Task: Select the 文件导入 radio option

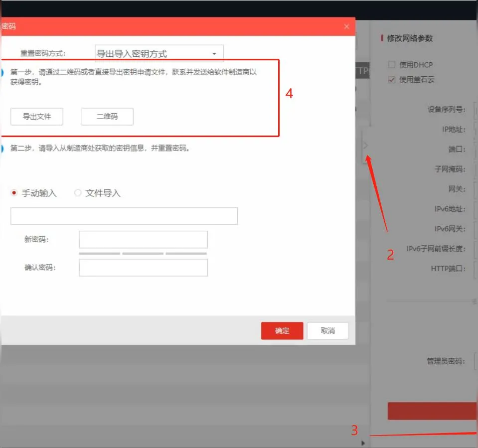Action: tap(78, 193)
